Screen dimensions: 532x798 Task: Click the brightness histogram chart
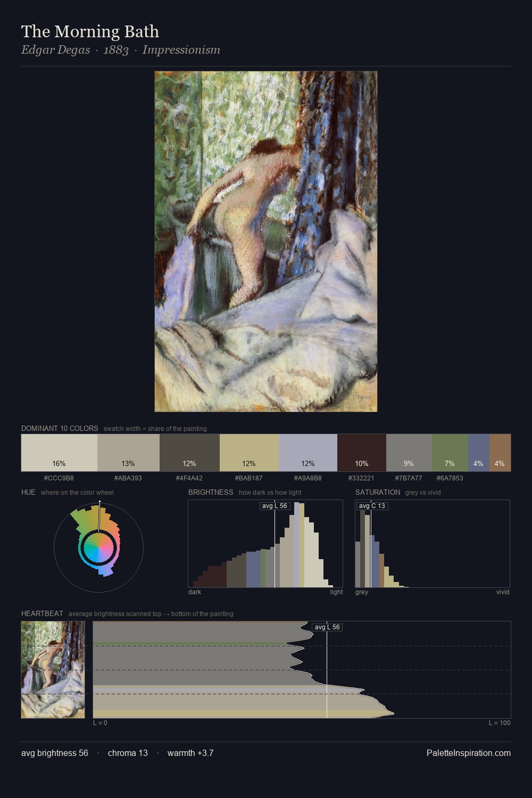pyautogui.click(x=265, y=544)
